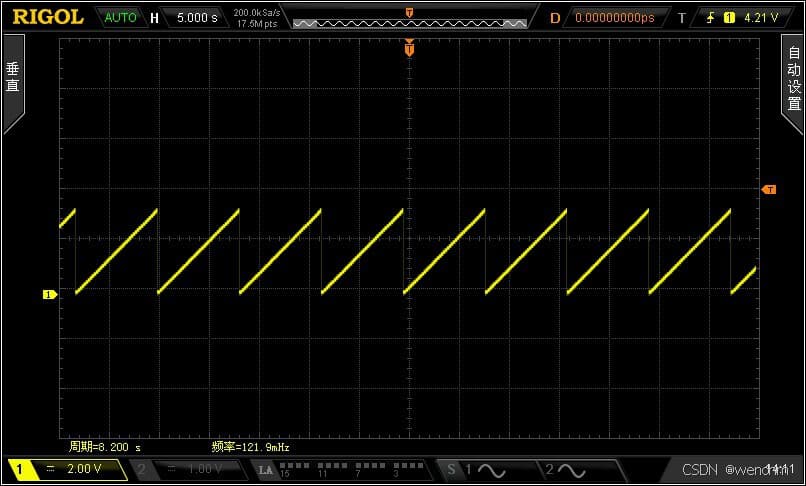Click the AUTO run status indicator
This screenshot has width=806, height=486.
tap(120, 17)
